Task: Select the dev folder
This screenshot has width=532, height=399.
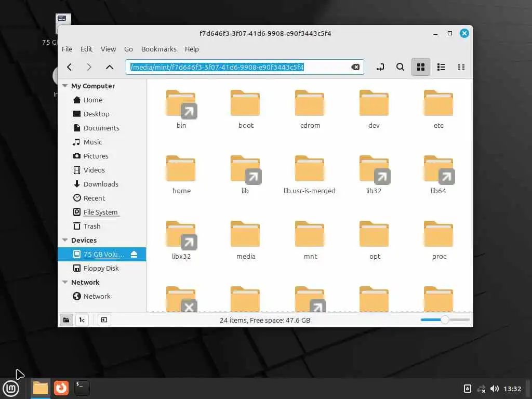Action: (374, 109)
